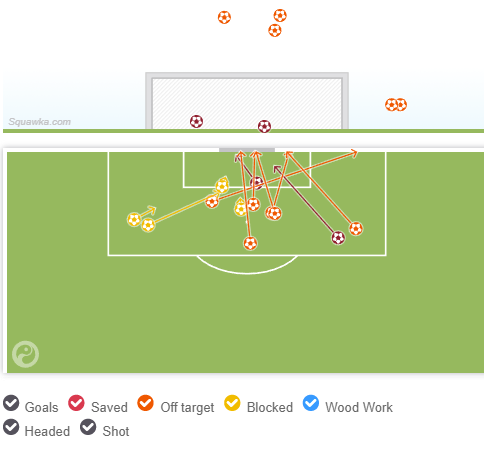
Task: Toggle the Headed filter checkbox
Action: pyautogui.click(x=11, y=427)
